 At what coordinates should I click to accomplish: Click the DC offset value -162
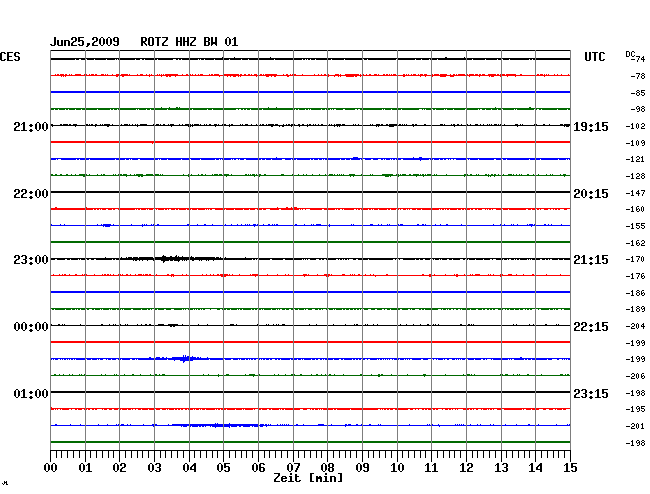[635, 243]
